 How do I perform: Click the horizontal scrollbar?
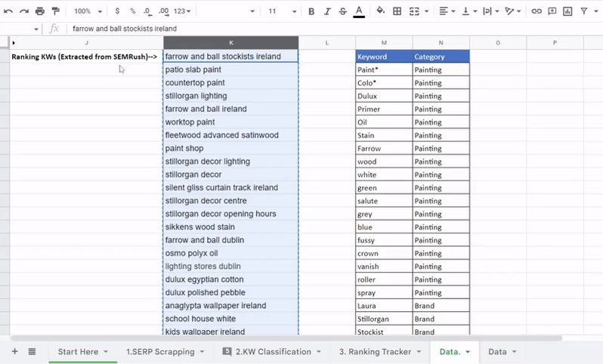point(286,338)
